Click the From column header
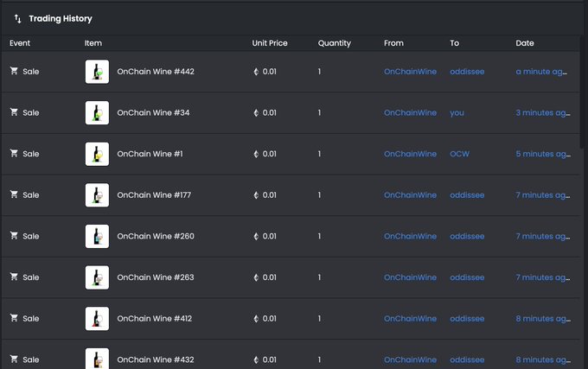The image size is (588, 369). click(x=393, y=43)
